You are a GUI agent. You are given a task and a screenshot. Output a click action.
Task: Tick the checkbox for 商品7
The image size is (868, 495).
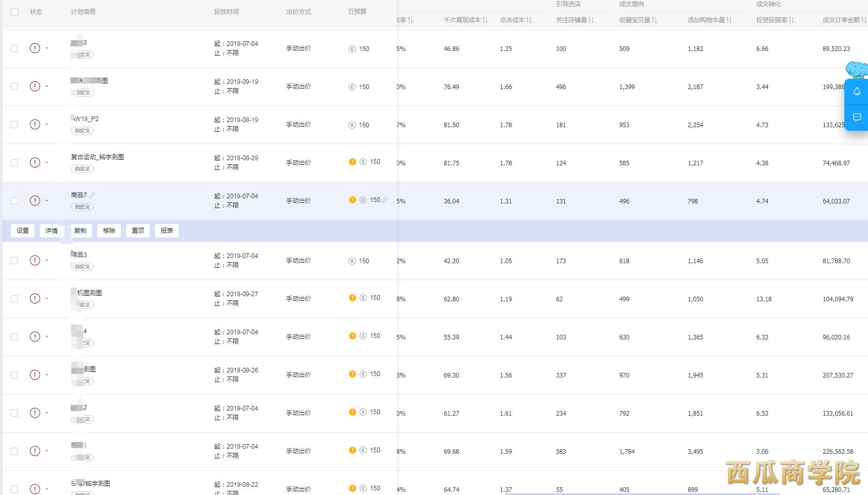tap(14, 201)
